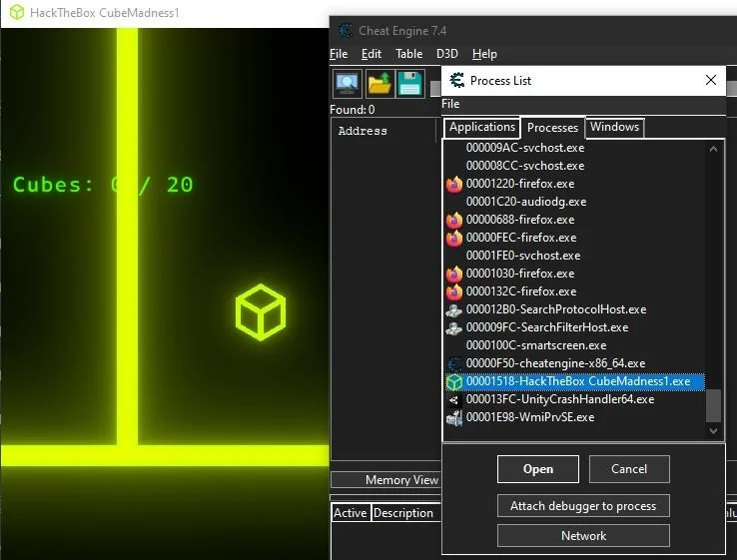This screenshot has height=560, width=737.
Task: Open the D3D menu
Action: (x=448, y=54)
